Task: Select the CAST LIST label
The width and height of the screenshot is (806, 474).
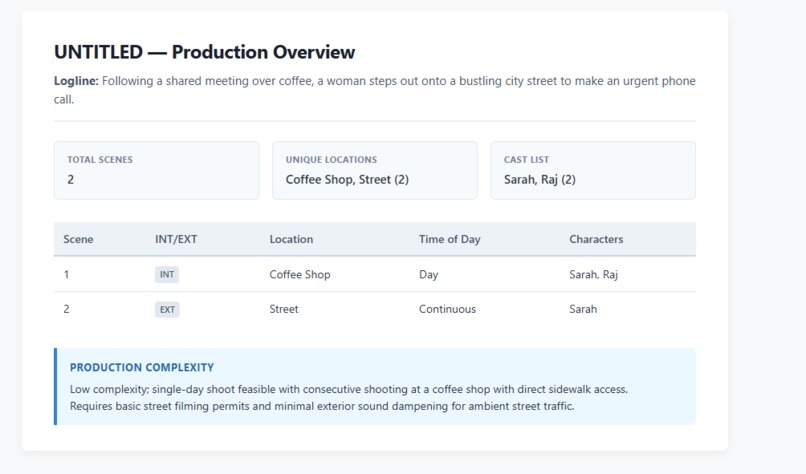Action: pyautogui.click(x=526, y=160)
